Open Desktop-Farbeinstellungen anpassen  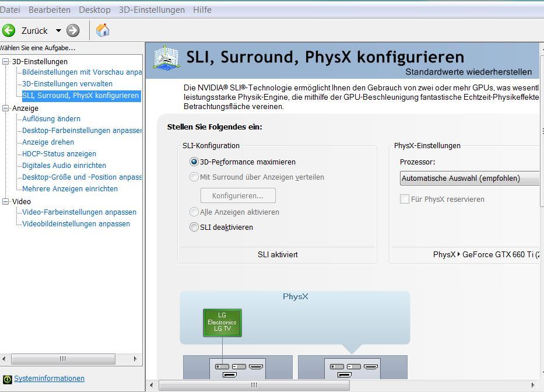[82, 131]
